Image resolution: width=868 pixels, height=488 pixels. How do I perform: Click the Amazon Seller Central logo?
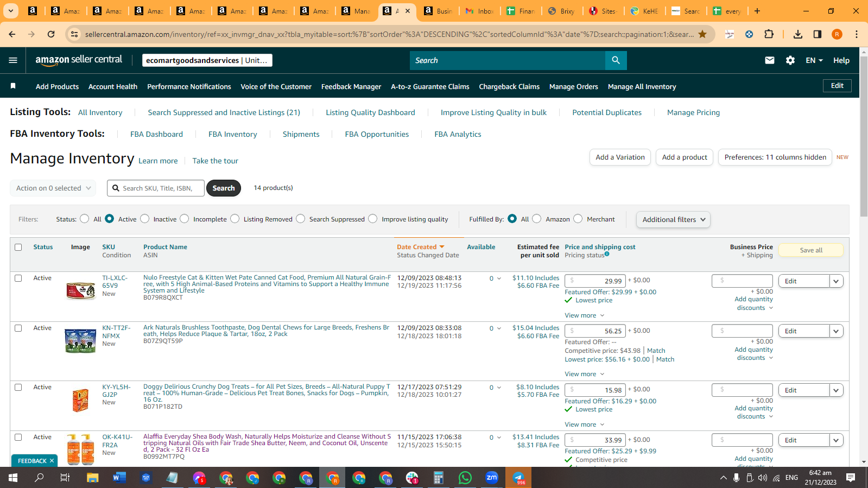click(79, 60)
